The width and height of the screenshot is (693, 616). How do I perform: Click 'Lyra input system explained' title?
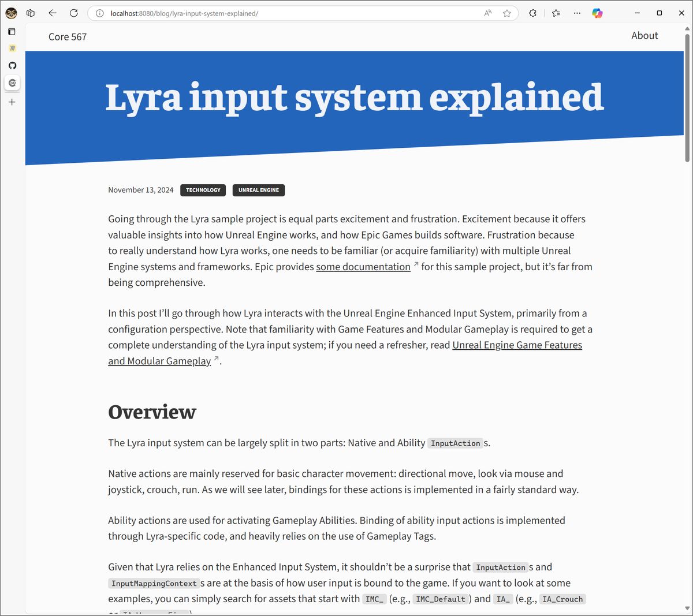point(355,98)
